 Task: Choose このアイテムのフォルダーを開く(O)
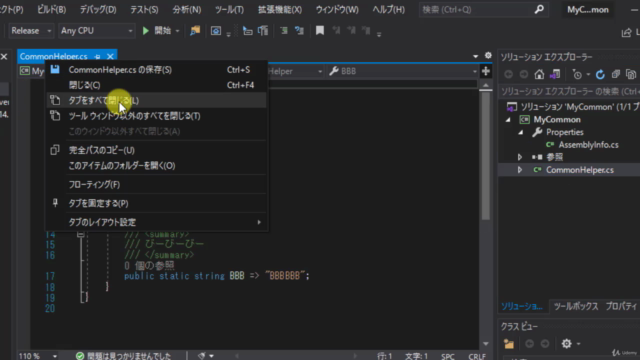tap(157, 166)
